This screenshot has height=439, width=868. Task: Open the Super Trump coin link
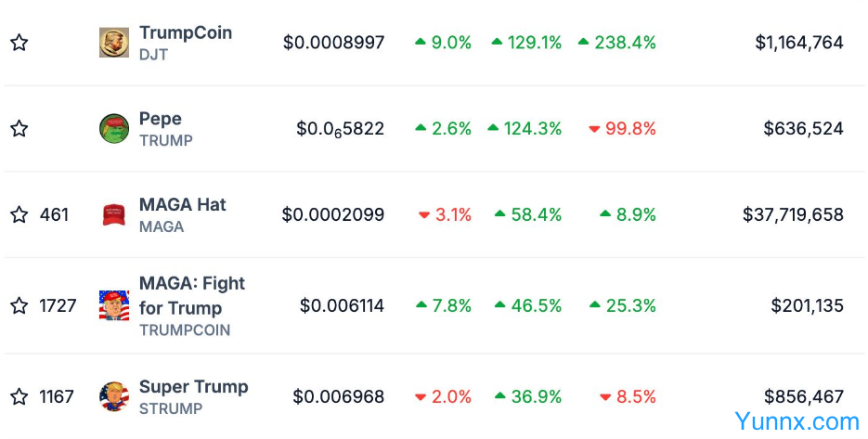(194, 387)
